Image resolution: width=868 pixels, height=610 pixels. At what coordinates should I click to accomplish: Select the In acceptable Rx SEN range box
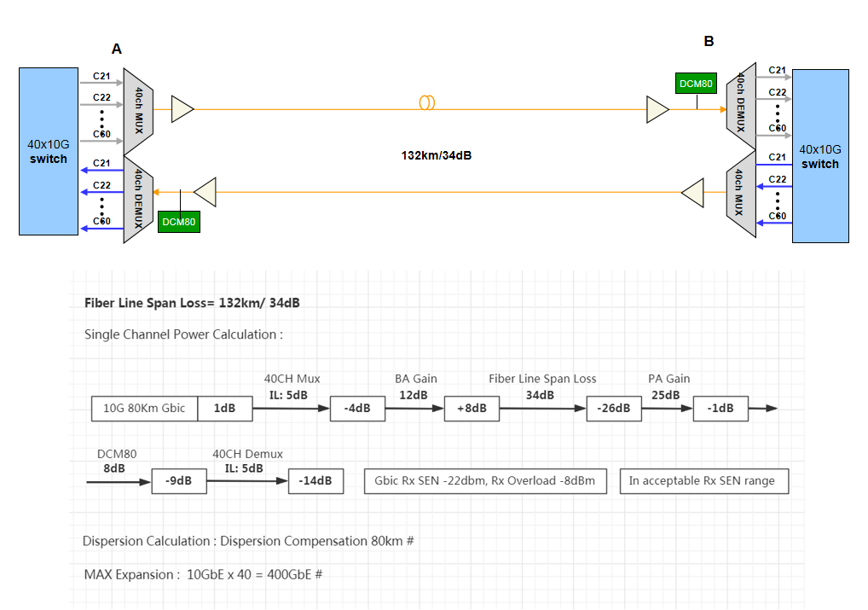pyautogui.click(x=703, y=481)
